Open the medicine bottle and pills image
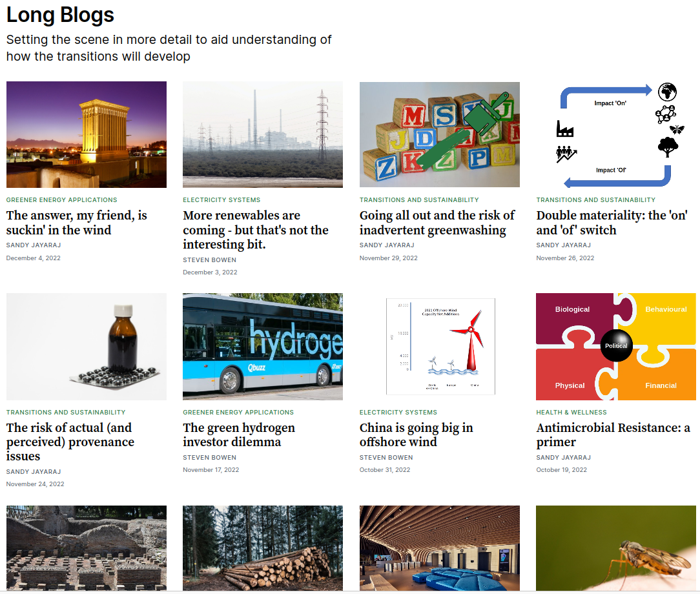 click(x=87, y=347)
